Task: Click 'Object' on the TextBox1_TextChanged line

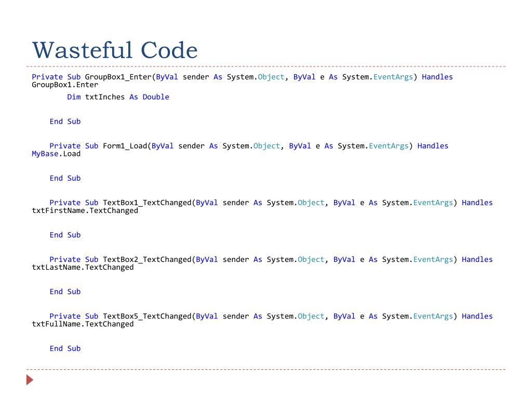Action: coord(311,203)
